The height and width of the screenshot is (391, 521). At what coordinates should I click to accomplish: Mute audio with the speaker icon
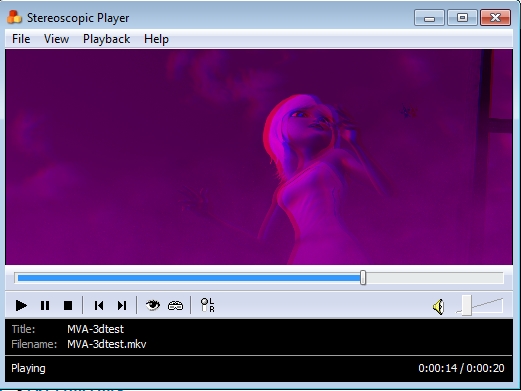tap(439, 306)
